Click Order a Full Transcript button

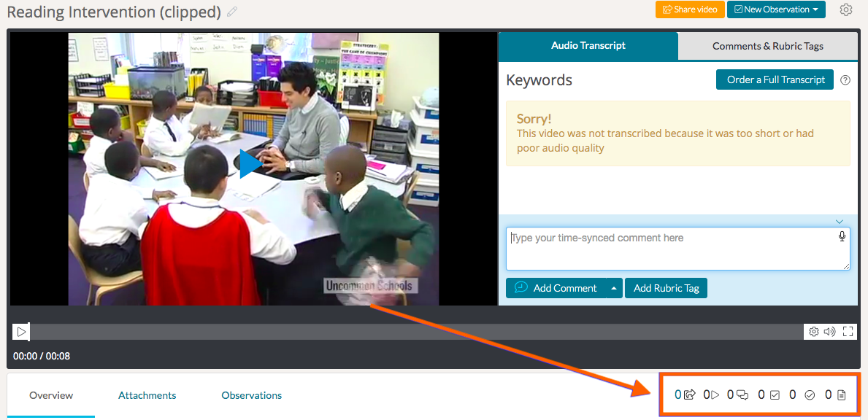tap(775, 79)
